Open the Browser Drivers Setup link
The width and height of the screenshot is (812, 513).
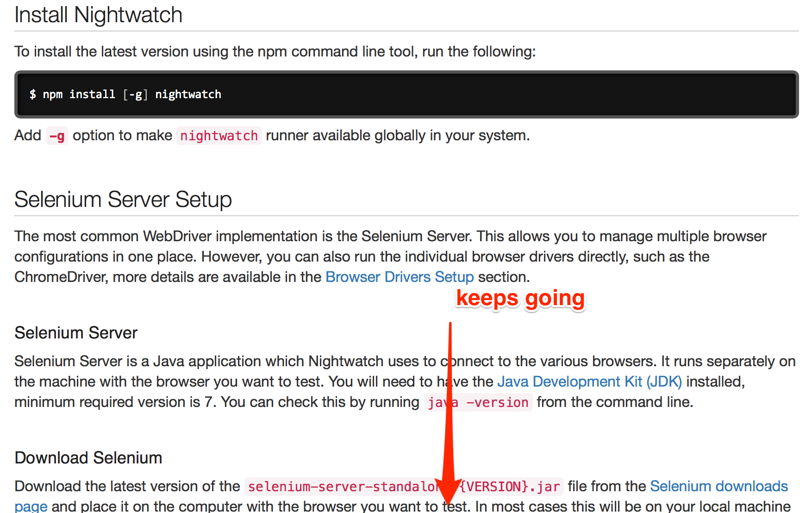point(400,277)
